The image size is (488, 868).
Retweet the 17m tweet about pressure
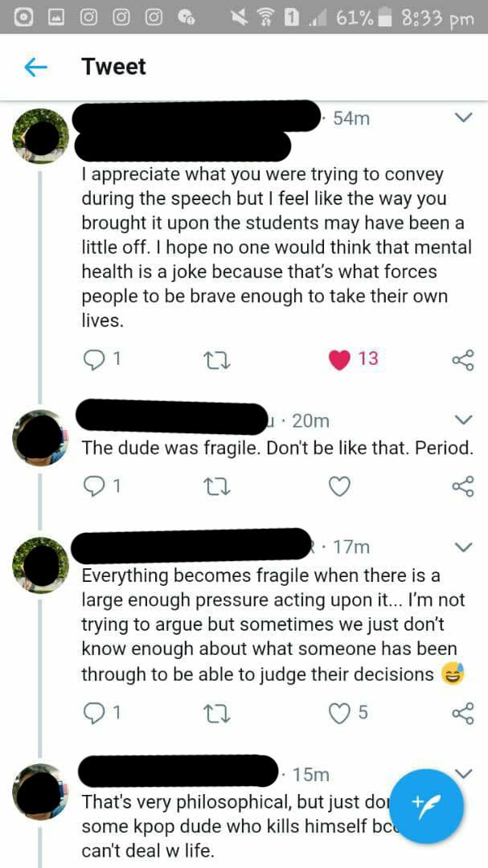tap(217, 713)
